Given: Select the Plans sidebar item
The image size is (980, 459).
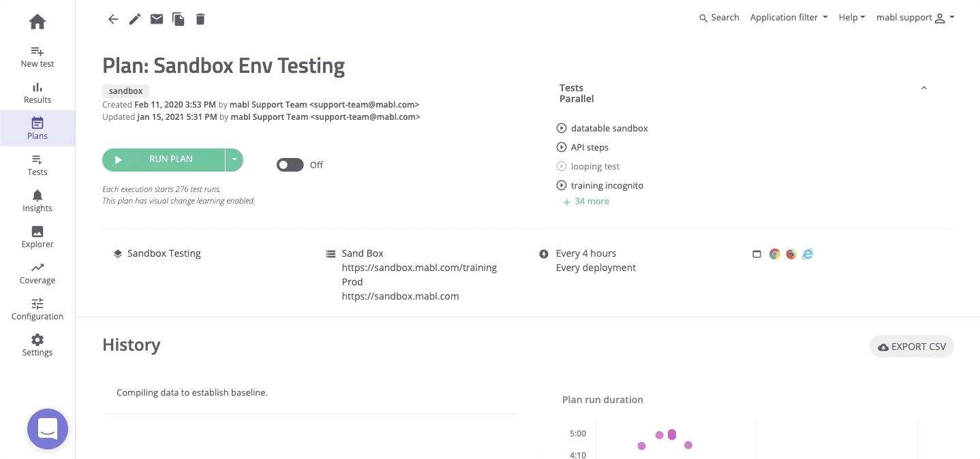Looking at the screenshot, I should (37, 129).
